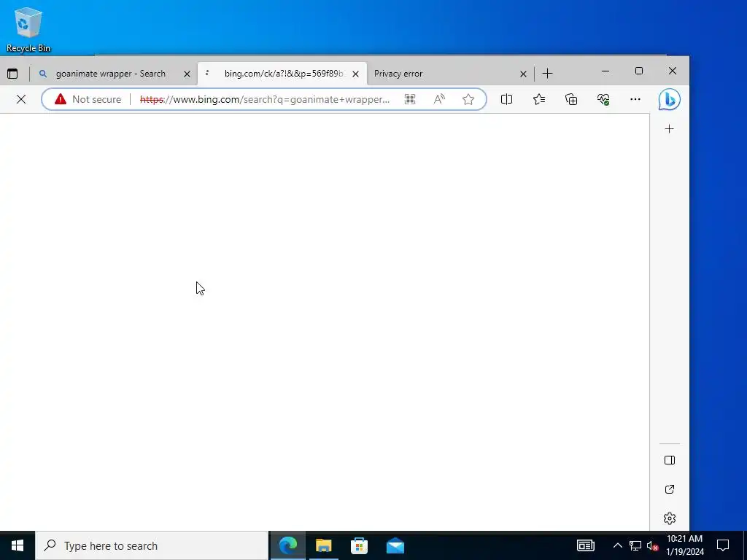Close the Edge browser window
The height and width of the screenshot is (560, 747).
pyautogui.click(x=672, y=71)
